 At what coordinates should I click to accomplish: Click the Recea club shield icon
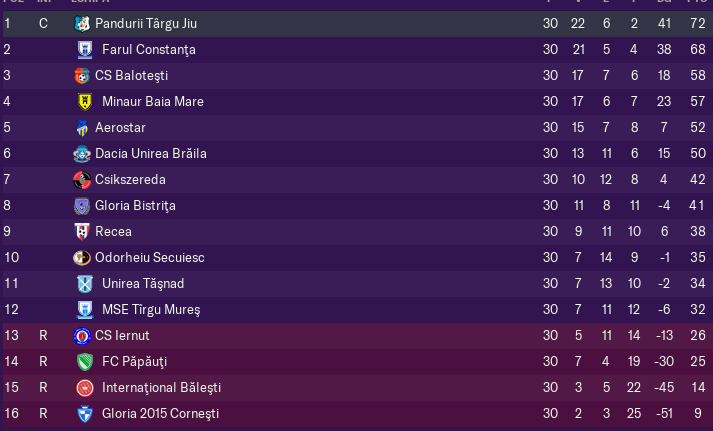pos(82,232)
